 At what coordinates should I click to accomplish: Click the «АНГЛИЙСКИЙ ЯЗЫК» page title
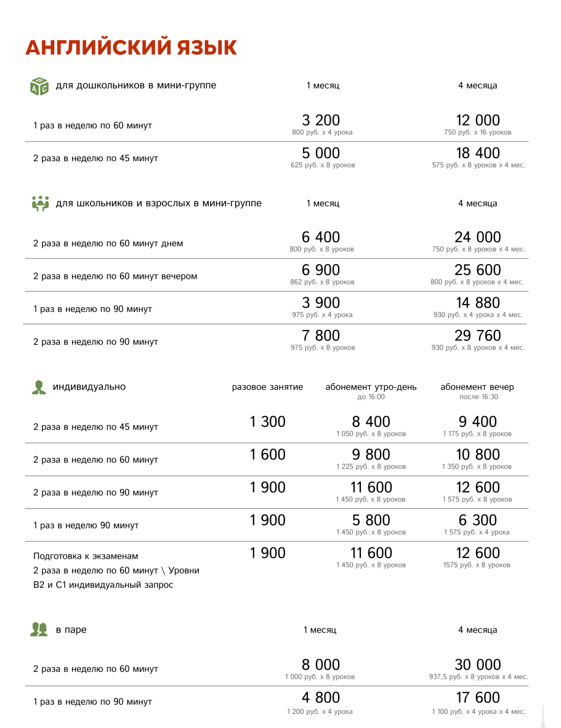[x=131, y=47]
